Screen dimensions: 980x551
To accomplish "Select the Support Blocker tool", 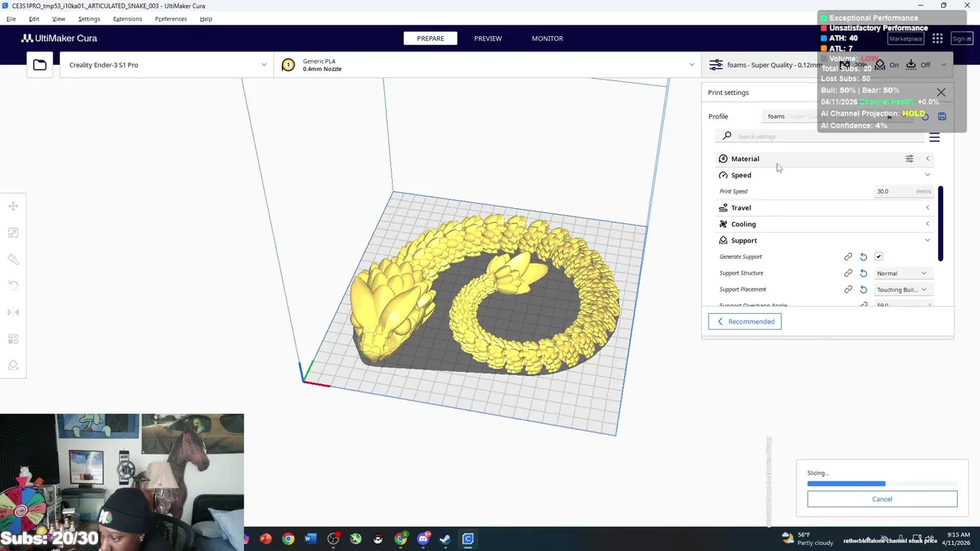I will coord(13,366).
